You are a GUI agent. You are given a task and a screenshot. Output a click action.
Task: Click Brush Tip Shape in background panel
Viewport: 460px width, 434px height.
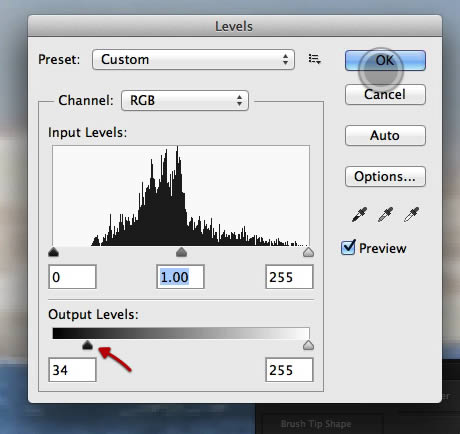316,424
